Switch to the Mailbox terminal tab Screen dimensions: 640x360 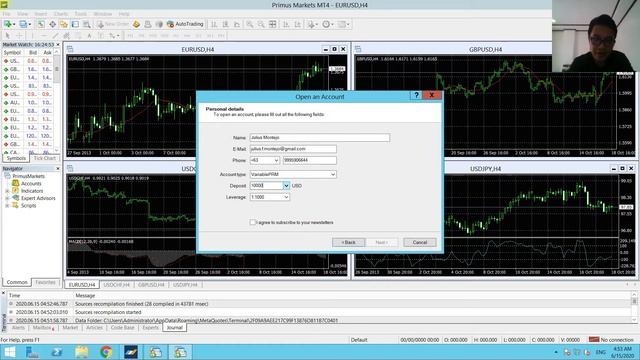point(42,328)
